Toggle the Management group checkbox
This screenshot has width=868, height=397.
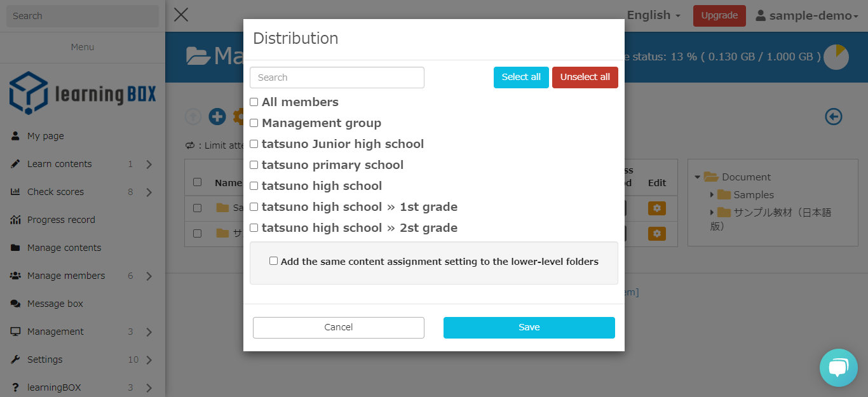254,123
